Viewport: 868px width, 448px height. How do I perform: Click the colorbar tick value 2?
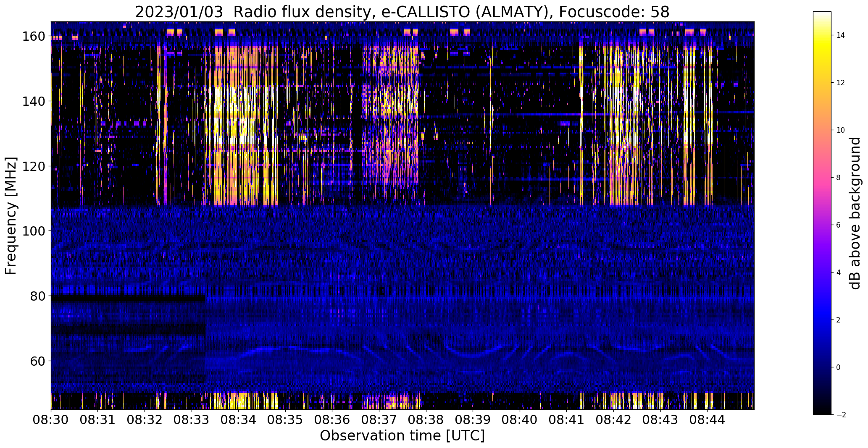(839, 320)
